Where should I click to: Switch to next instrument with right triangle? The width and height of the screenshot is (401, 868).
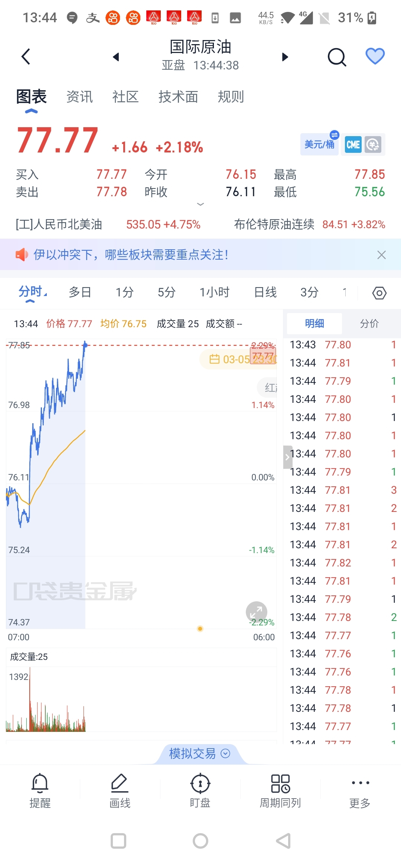(x=285, y=57)
